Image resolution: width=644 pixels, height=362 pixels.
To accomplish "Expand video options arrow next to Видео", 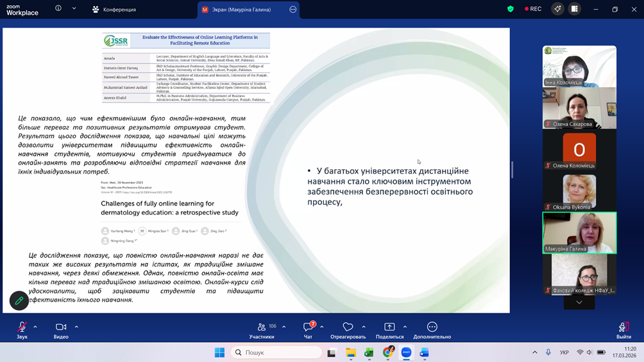I will pyautogui.click(x=76, y=327).
